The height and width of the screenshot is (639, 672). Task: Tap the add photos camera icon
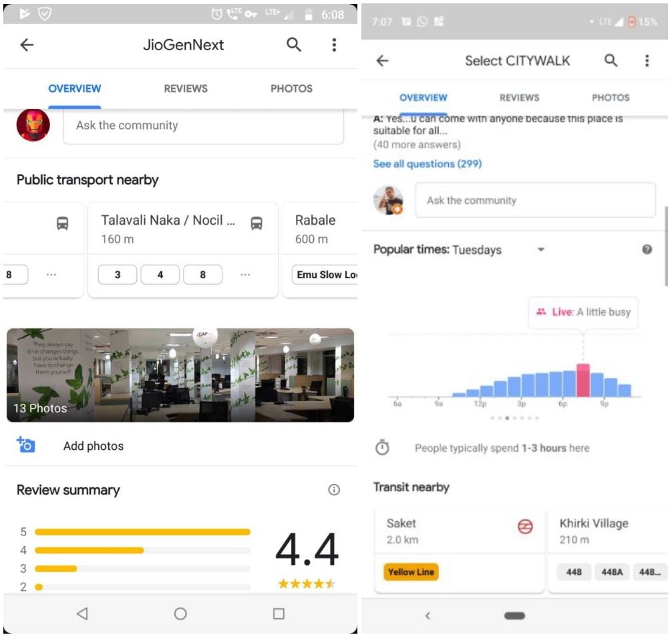25,444
